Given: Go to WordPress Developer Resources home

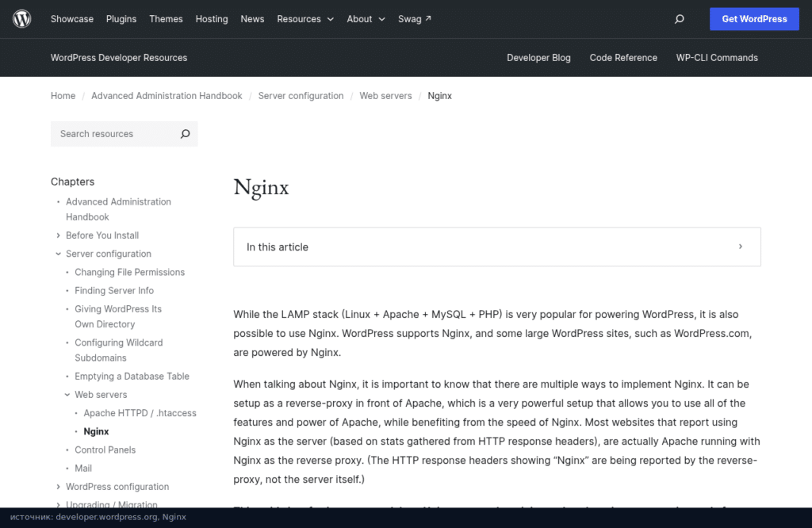Looking at the screenshot, I should point(119,58).
